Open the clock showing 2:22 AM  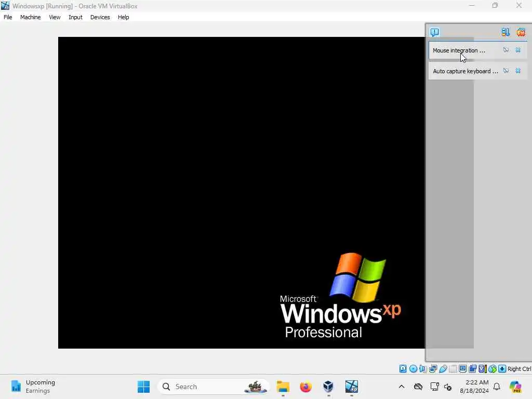[474, 387]
